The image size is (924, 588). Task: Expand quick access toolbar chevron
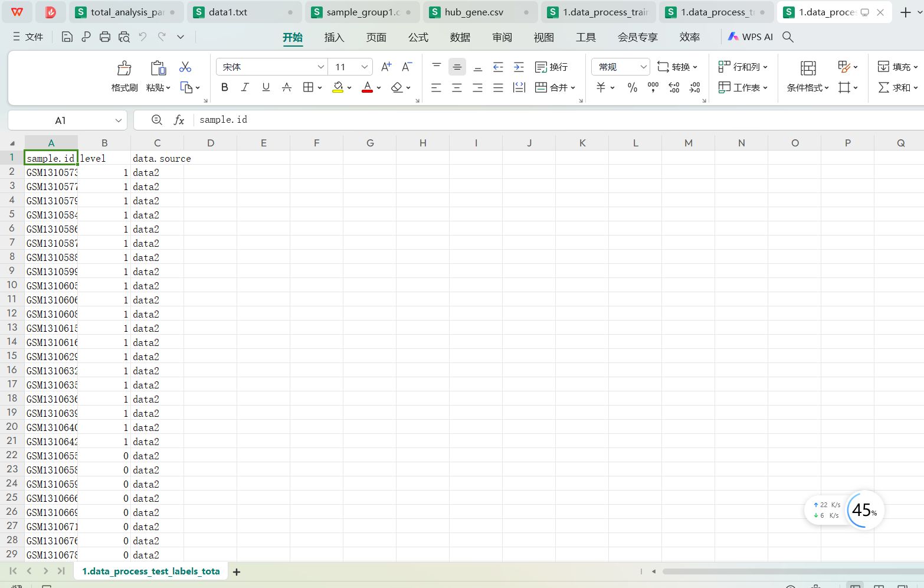(181, 37)
